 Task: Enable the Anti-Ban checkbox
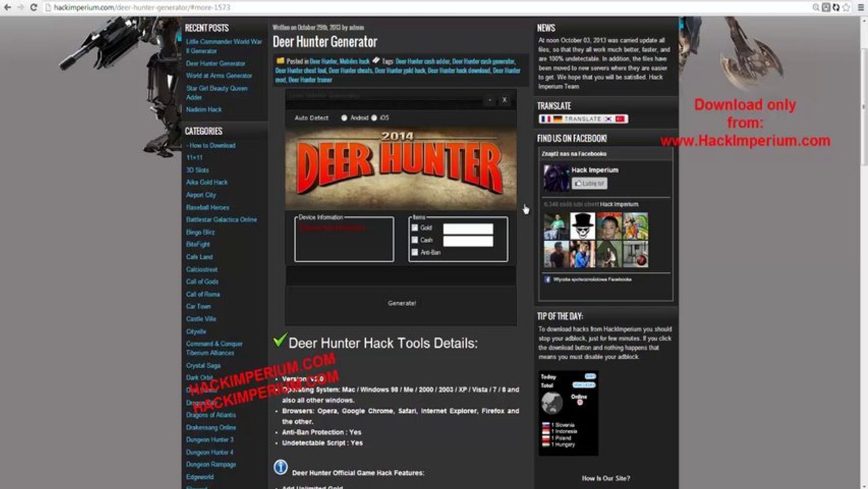coord(415,253)
